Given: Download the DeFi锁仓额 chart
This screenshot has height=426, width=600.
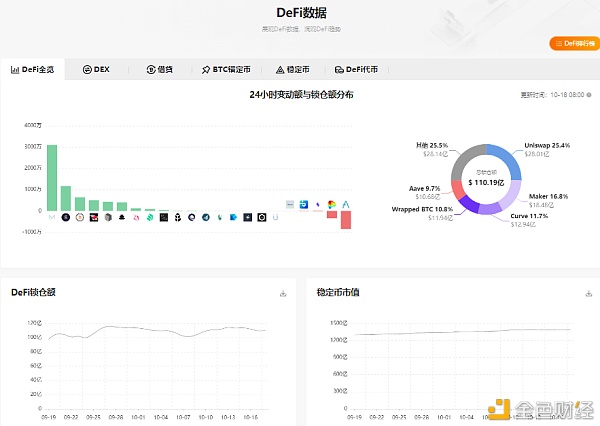Looking at the screenshot, I should point(283,294).
